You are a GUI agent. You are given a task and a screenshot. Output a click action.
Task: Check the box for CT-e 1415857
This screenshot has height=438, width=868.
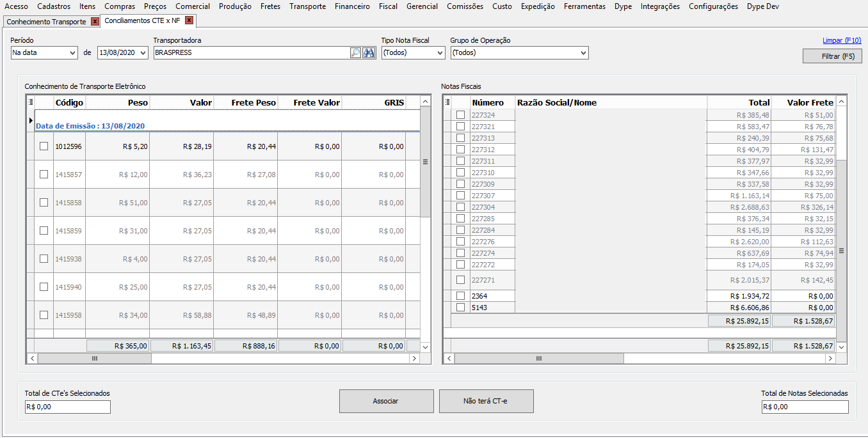(x=44, y=174)
